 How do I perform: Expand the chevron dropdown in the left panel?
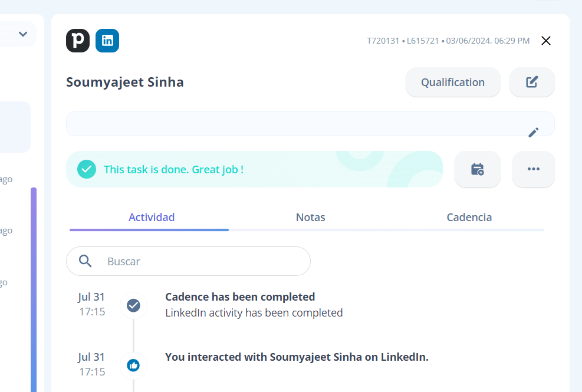[x=23, y=34]
